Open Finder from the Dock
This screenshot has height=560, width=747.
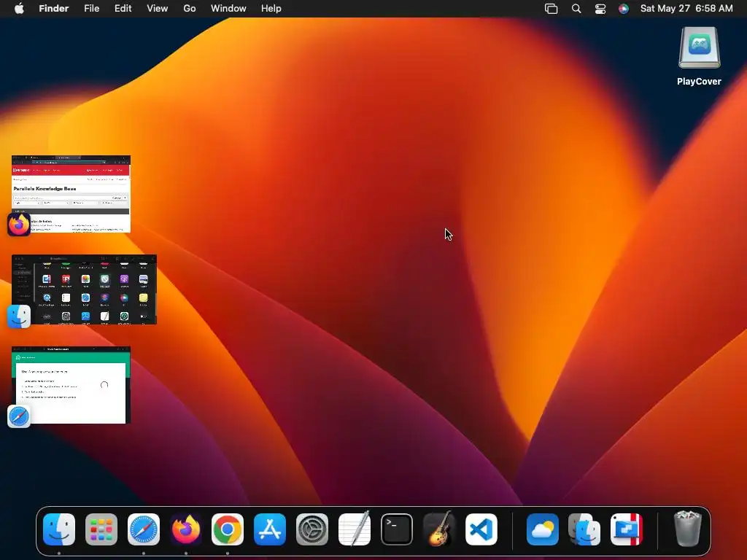click(59, 529)
